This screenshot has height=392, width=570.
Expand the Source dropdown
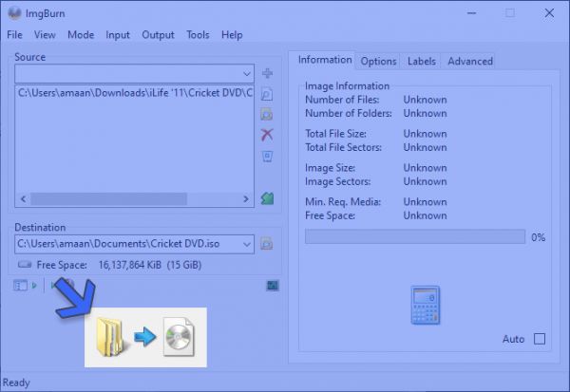246,74
